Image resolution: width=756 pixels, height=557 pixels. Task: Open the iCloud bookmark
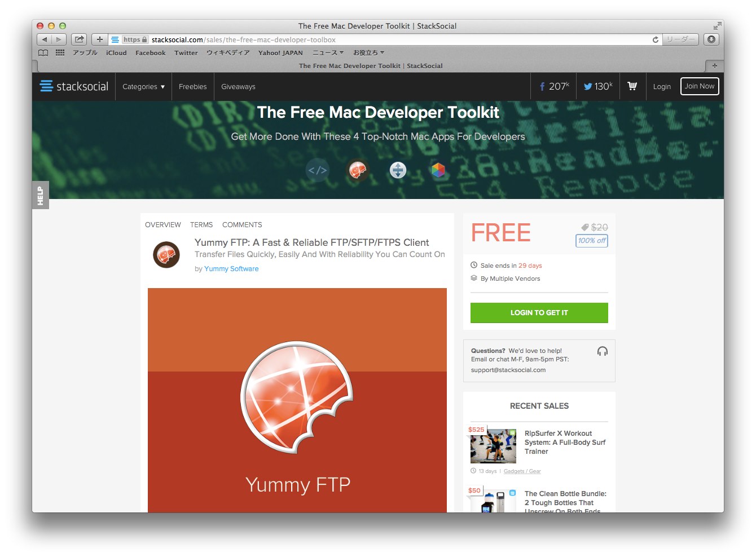[116, 53]
